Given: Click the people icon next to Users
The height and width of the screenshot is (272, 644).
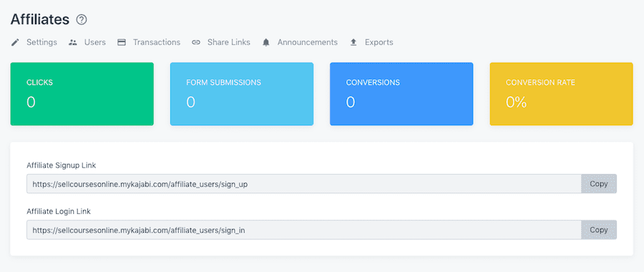Looking at the screenshot, I should 73,42.
